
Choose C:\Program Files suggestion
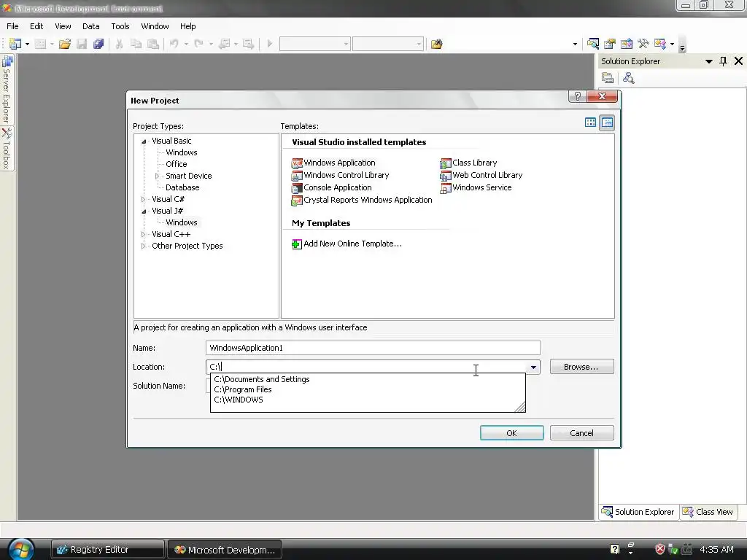click(368, 389)
